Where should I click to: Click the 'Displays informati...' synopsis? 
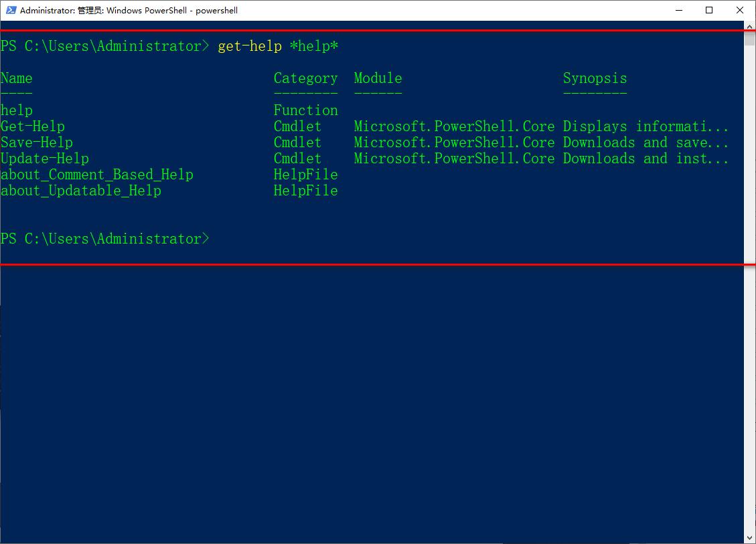pyautogui.click(x=646, y=126)
